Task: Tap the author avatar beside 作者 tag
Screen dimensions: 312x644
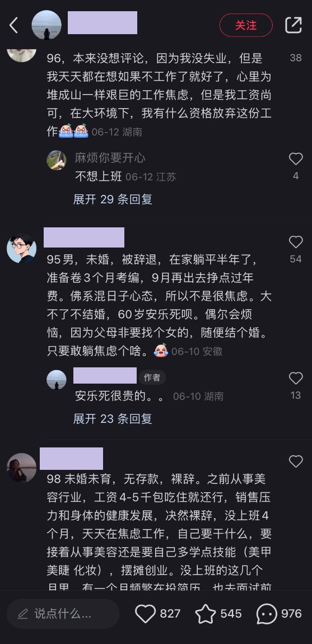Action: coord(57,380)
